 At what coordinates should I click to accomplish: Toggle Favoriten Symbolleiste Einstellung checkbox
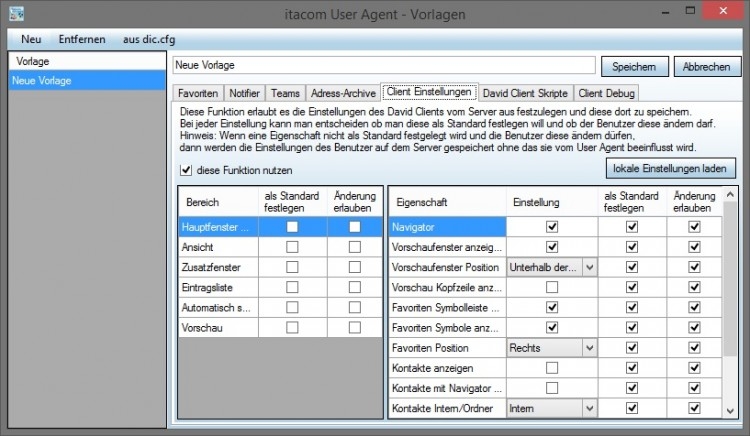click(x=552, y=307)
